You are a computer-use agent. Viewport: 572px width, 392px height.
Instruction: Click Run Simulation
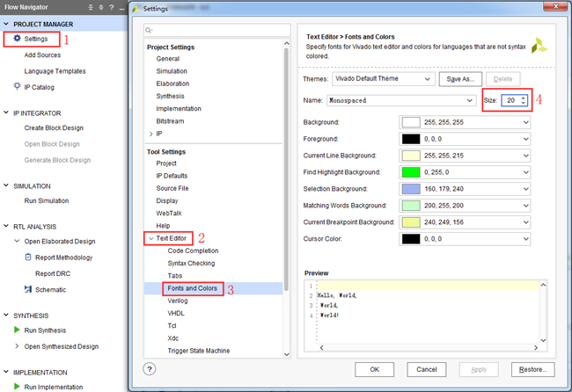(47, 200)
